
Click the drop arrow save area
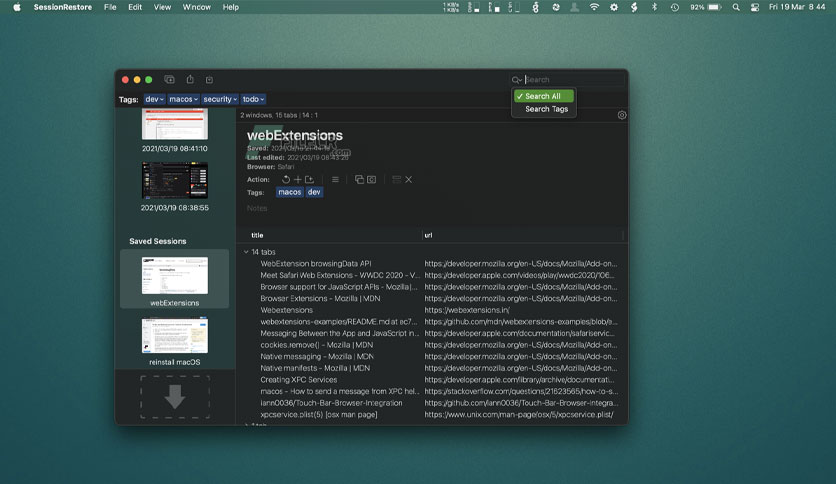(x=175, y=397)
